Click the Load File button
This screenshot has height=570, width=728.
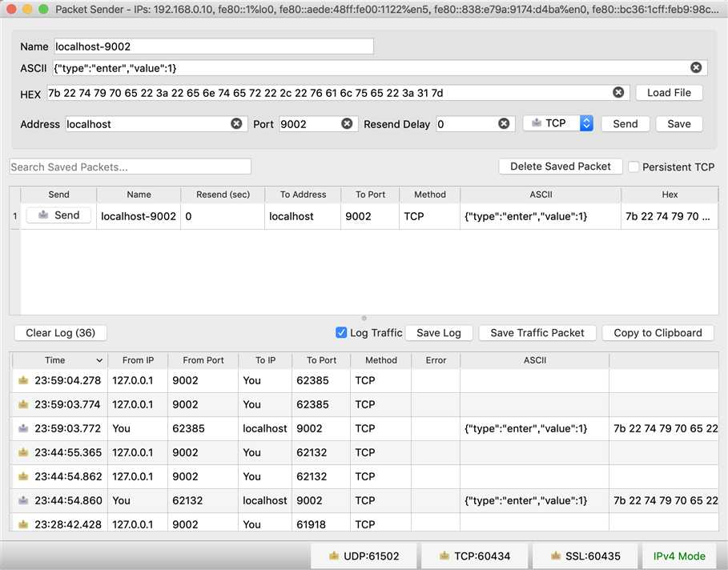[669, 92]
